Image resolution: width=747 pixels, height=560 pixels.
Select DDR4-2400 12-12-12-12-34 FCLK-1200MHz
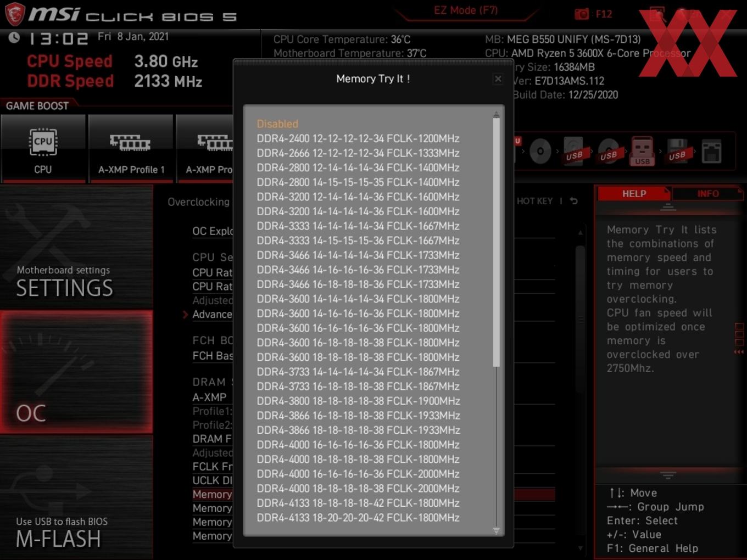(358, 138)
